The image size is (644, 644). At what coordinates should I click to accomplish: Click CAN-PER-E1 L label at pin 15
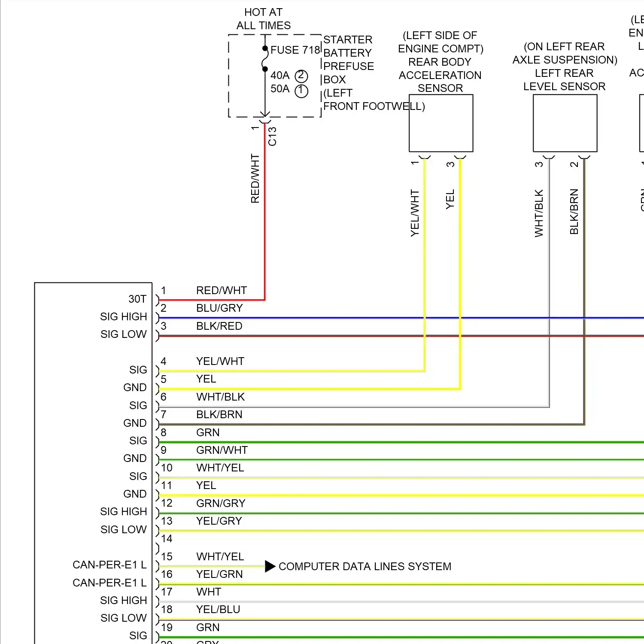click(109, 565)
